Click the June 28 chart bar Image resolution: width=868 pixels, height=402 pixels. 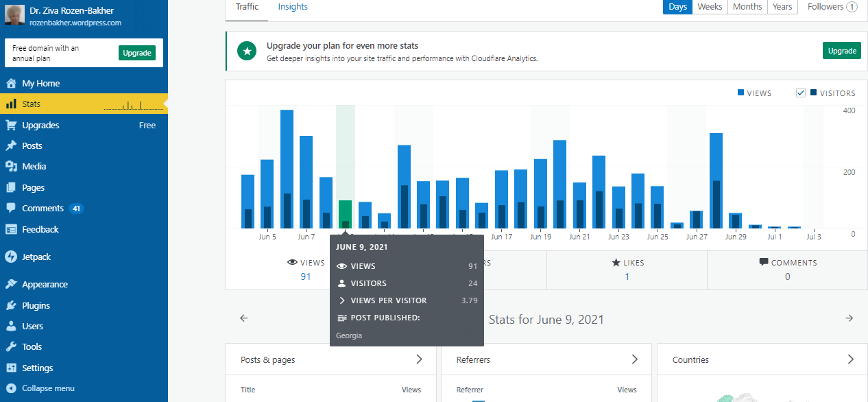tap(716, 180)
